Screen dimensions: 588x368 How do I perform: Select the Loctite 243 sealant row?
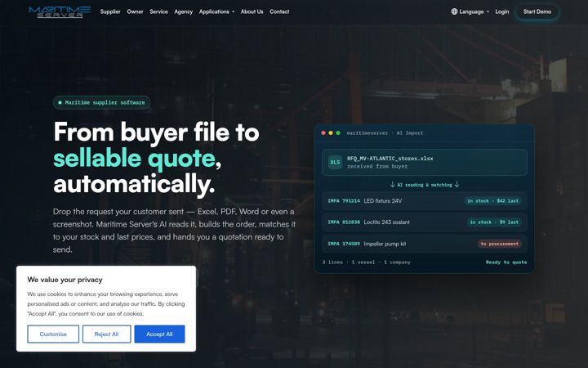[x=425, y=222]
